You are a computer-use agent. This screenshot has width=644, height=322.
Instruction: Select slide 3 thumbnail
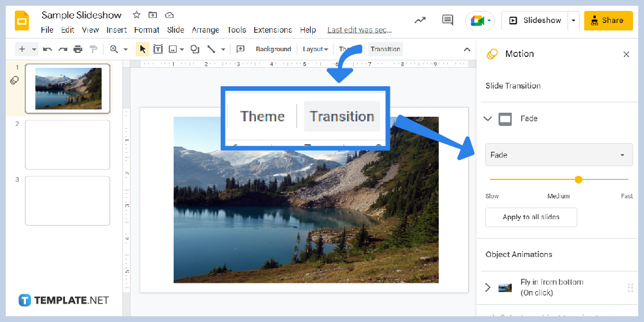click(x=68, y=201)
